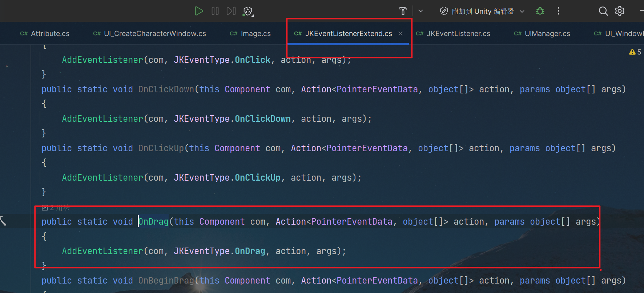
Task: Open the Image.cs editor tab
Action: (x=250, y=33)
